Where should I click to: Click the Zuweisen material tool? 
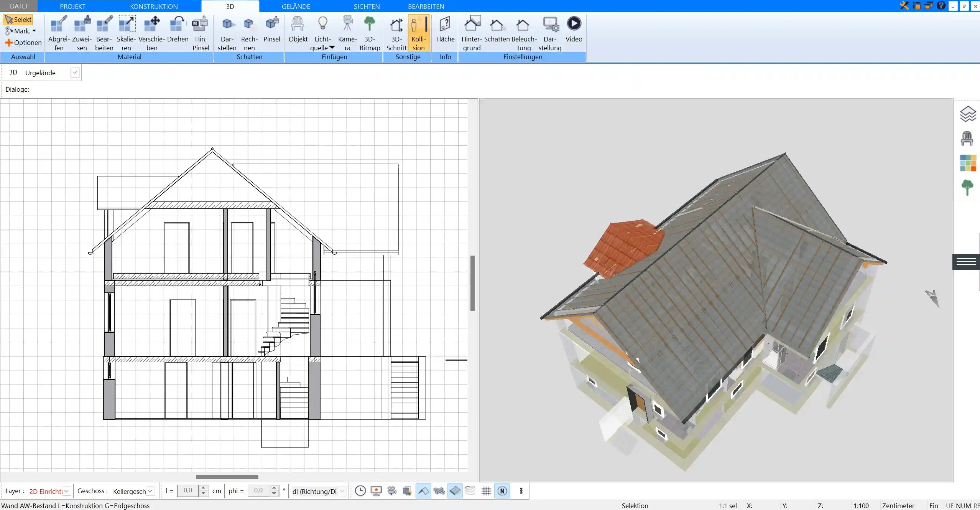tap(82, 33)
